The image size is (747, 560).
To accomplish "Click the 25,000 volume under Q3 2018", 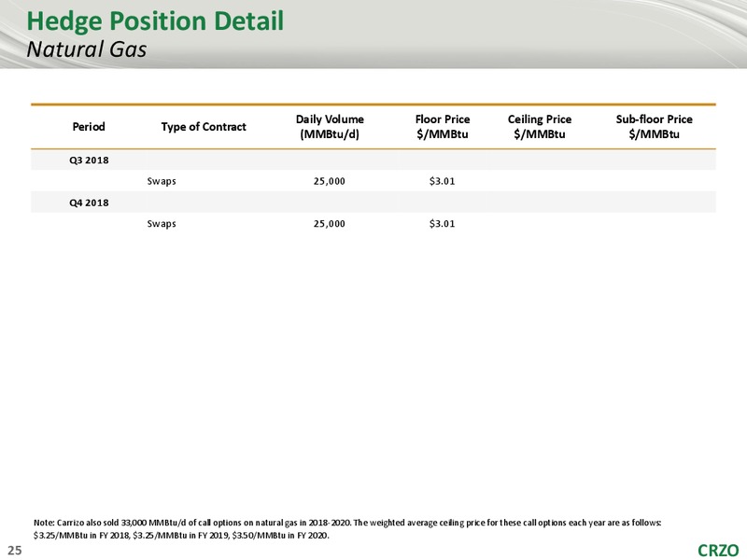I will [330, 181].
